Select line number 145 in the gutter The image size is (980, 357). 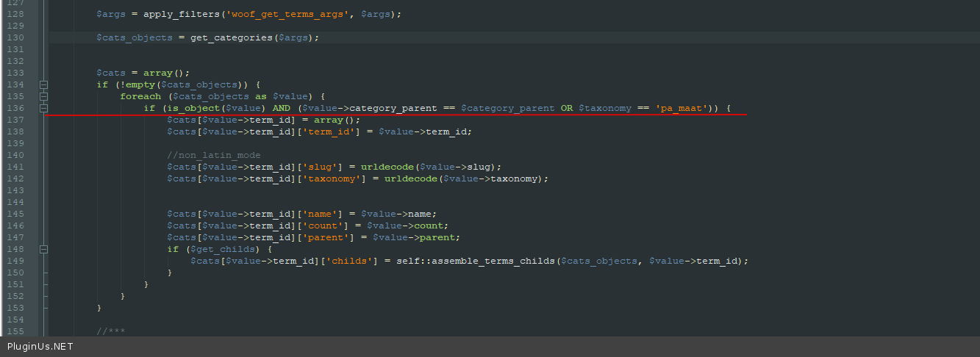[15, 214]
